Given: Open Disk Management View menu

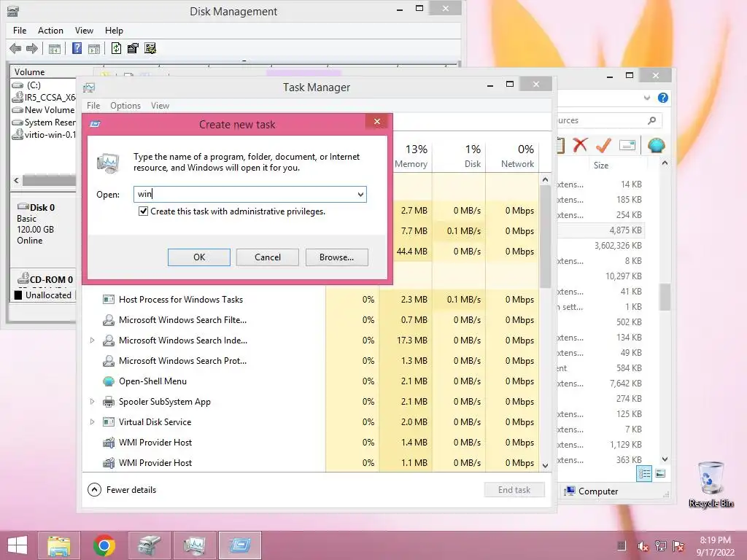Looking at the screenshot, I should point(84,31).
